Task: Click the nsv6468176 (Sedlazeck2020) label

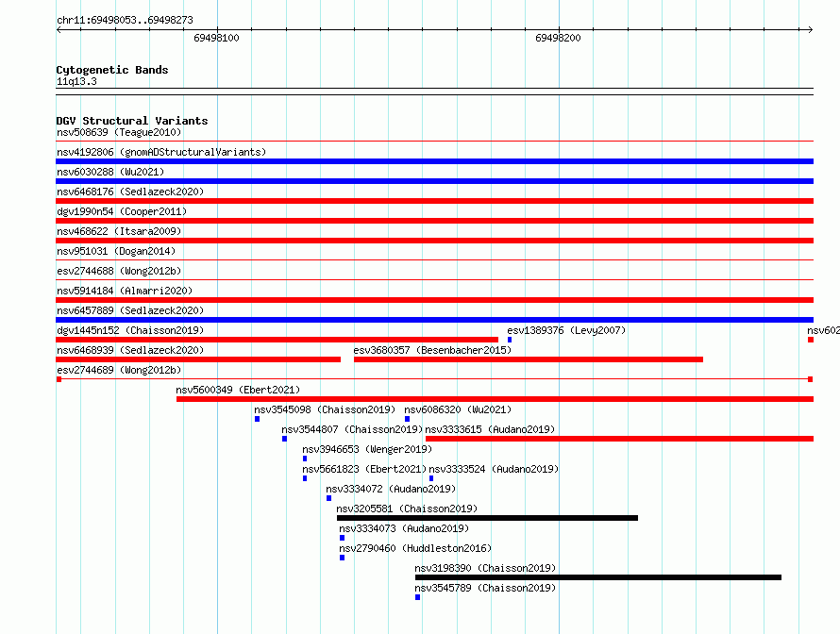Action: 130,192
